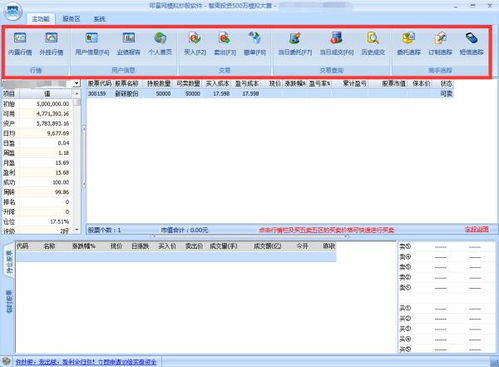Click the 月盈 row value 15.69
Screen dimensions: 499x367
(x=62, y=163)
